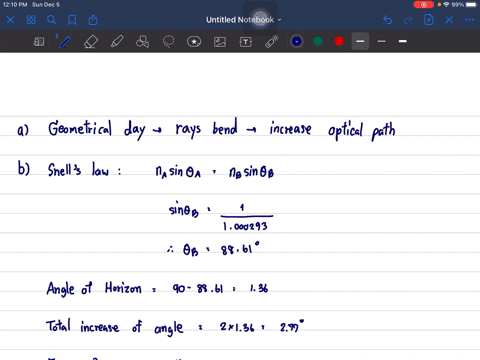
Task: Select the Lasso tool
Action: [168, 42]
